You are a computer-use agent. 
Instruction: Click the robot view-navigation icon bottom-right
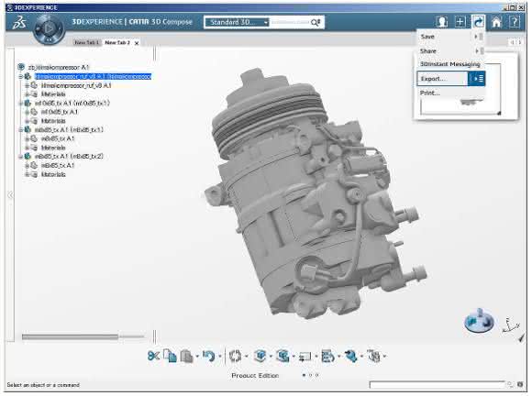(x=479, y=321)
